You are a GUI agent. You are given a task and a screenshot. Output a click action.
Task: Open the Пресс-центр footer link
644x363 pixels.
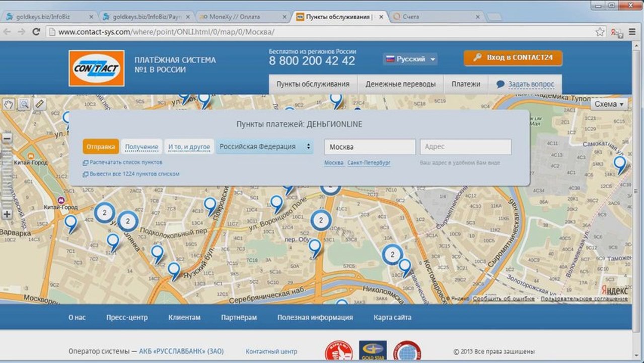pyautogui.click(x=127, y=318)
